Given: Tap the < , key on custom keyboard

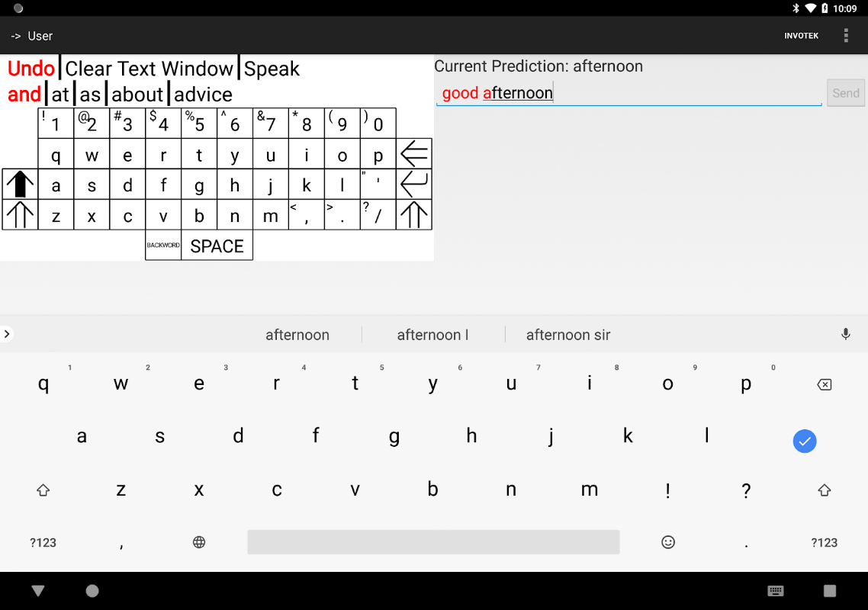Looking at the screenshot, I should (x=307, y=214).
